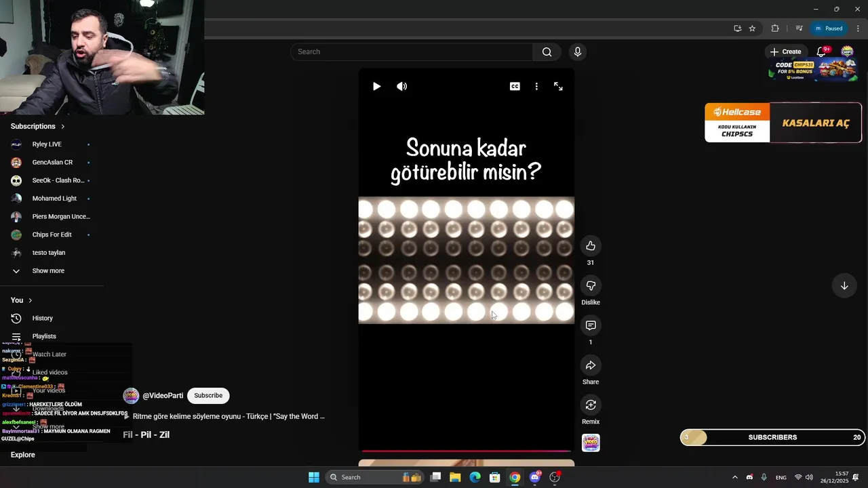Open Windows Start menu
Screen dimensions: 868x488
pos(314,477)
